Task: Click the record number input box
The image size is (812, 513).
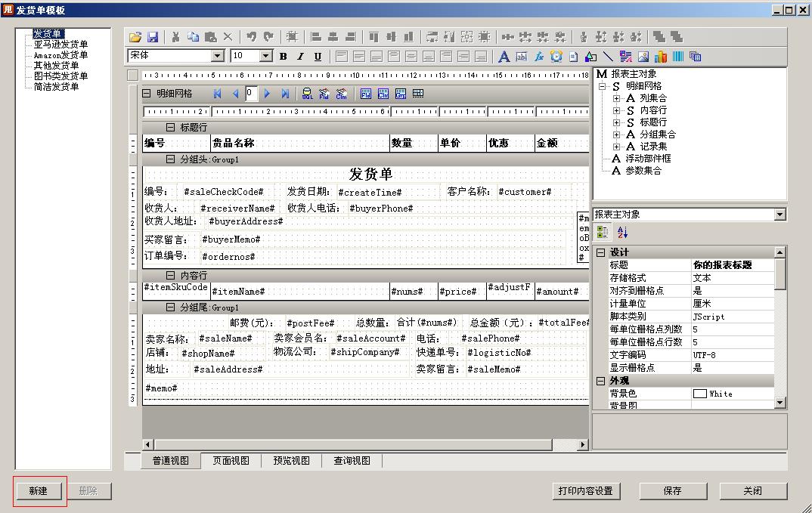Action: tap(251, 94)
